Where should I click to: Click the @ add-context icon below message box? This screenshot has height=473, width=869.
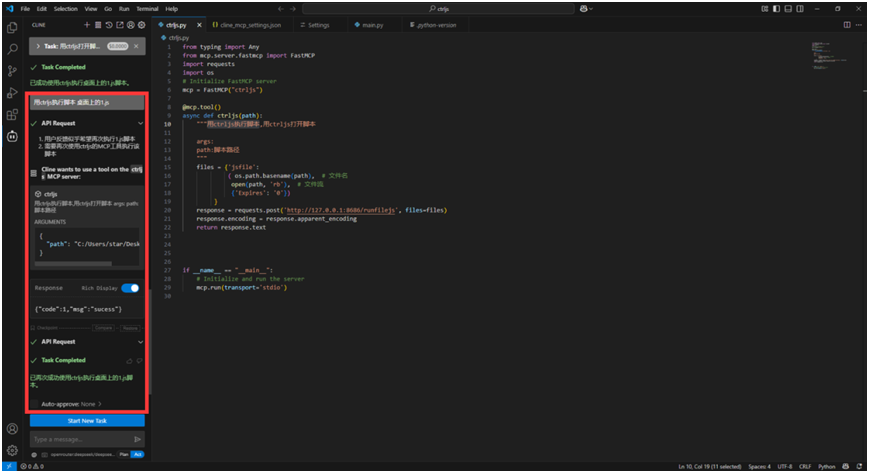tap(34, 455)
